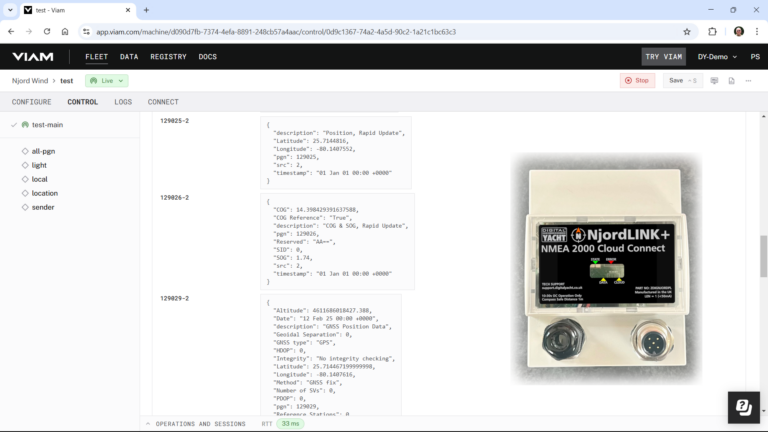The height and width of the screenshot is (432, 768).
Task: Click the page vertical scrollbar thumb
Action: [x=763, y=256]
